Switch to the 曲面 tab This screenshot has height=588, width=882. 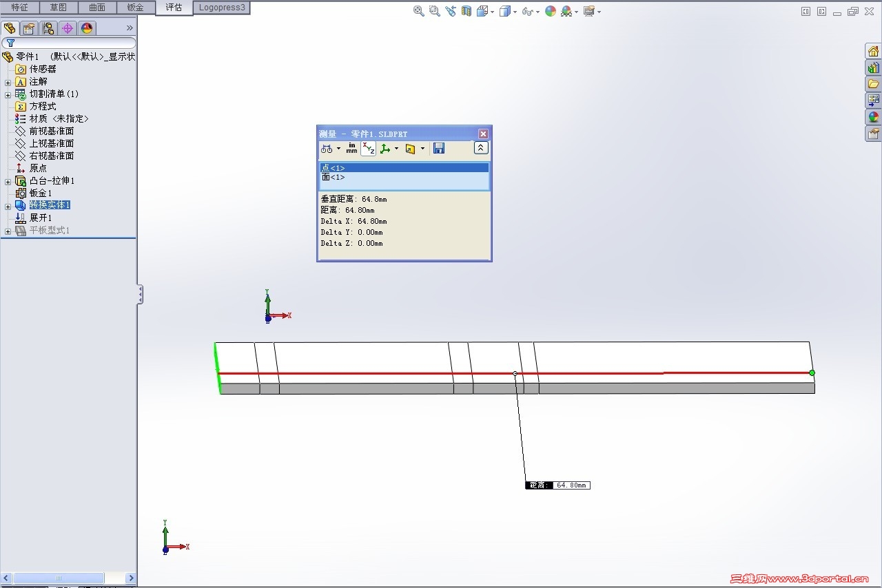point(97,8)
